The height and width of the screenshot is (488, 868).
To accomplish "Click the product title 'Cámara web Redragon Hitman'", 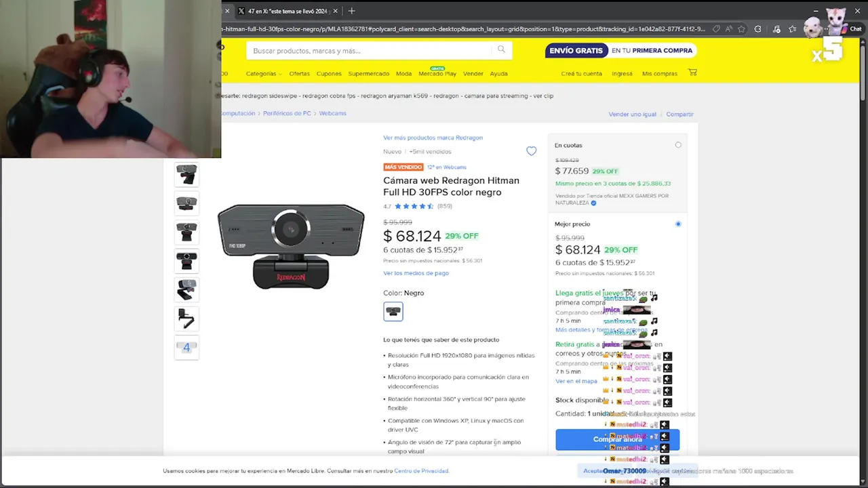I will [x=451, y=186].
